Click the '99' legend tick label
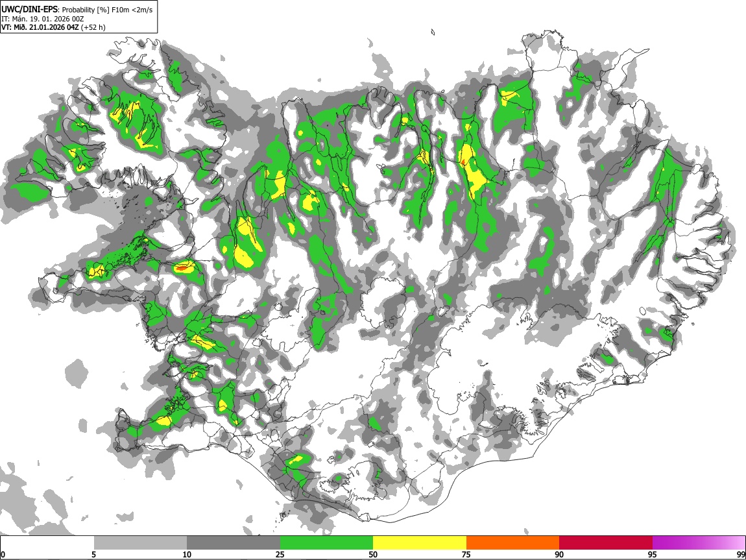Screen dimensions: 746x560 pyautogui.click(x=741, y=555)
